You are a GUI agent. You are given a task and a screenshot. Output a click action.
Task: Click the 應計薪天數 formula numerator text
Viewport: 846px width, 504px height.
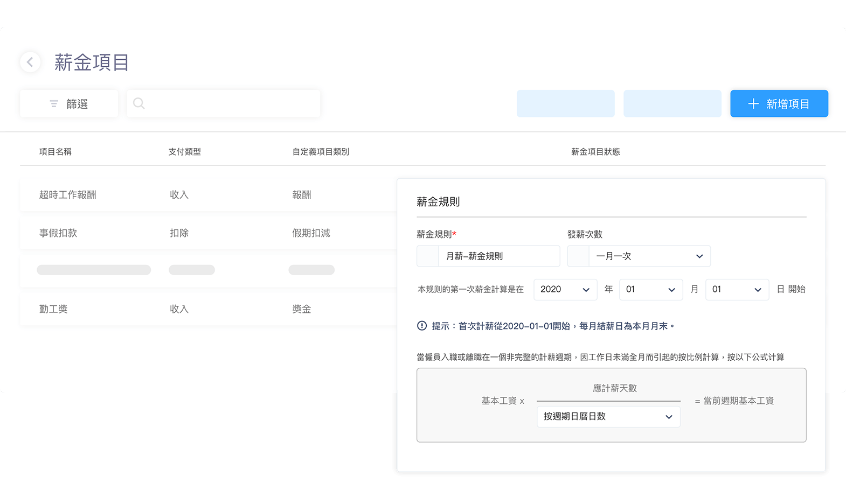click(x=615, y=388)
